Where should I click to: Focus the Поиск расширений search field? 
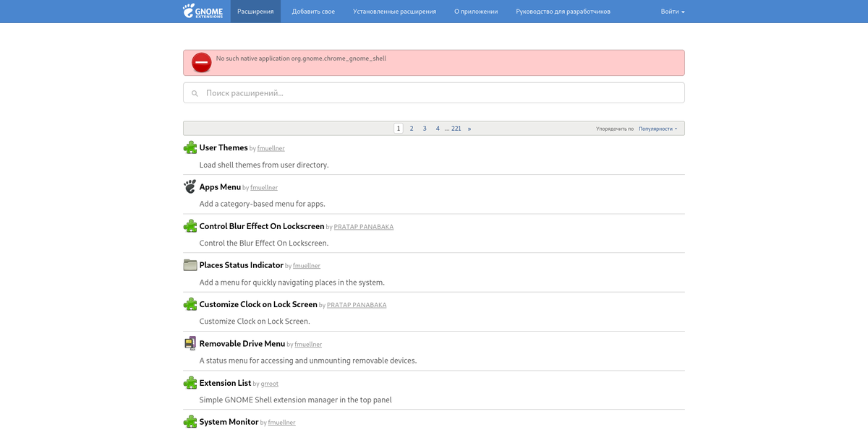click(434, 92)
